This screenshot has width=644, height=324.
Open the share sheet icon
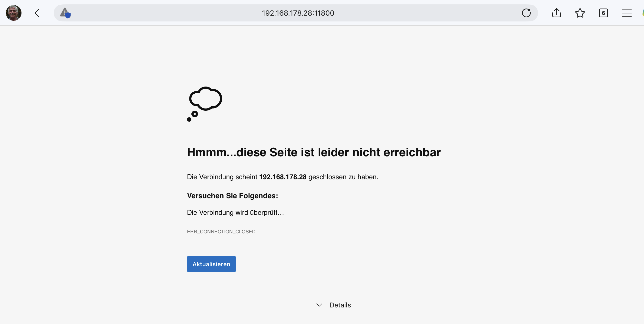[x=556, y=13]
